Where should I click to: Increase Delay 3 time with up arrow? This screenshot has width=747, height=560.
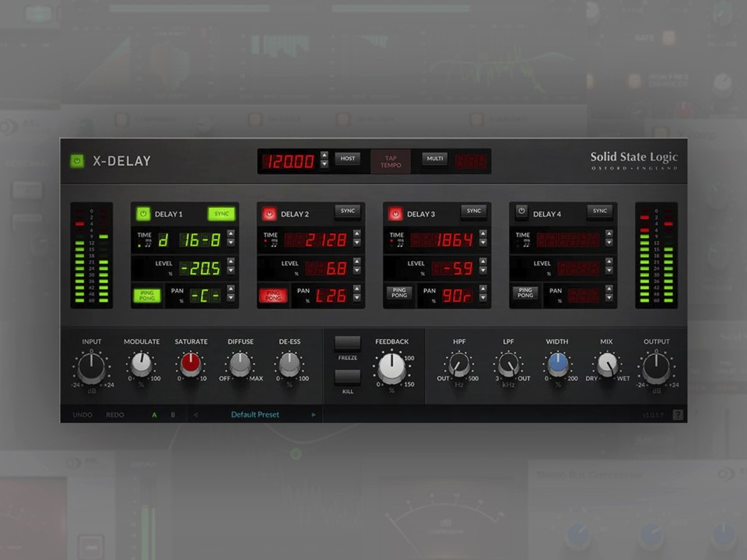483,233
